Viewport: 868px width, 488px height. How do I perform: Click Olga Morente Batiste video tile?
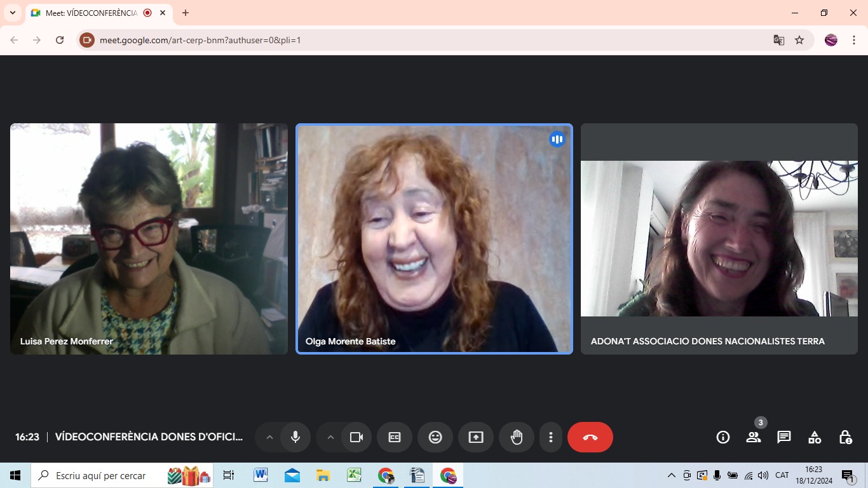point(434,239)
